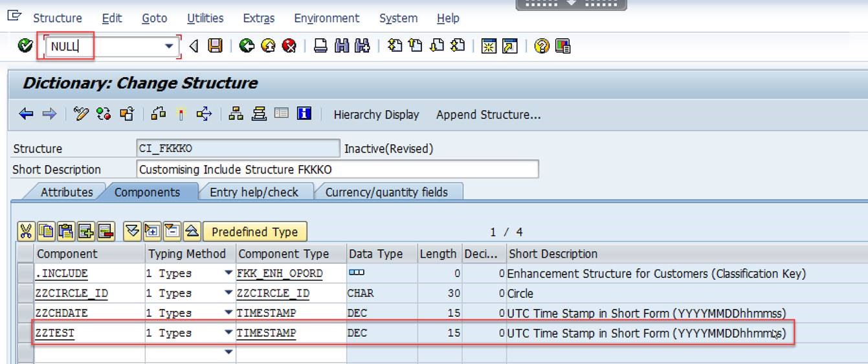
Task: Open the Utilities menu
Action: [205, 18]
